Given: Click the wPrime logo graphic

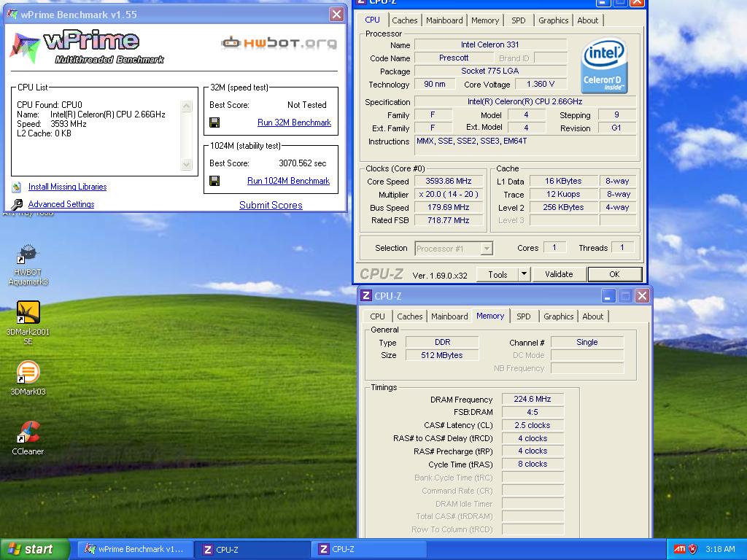Looking at the screenshot, I should click(88, 47).
